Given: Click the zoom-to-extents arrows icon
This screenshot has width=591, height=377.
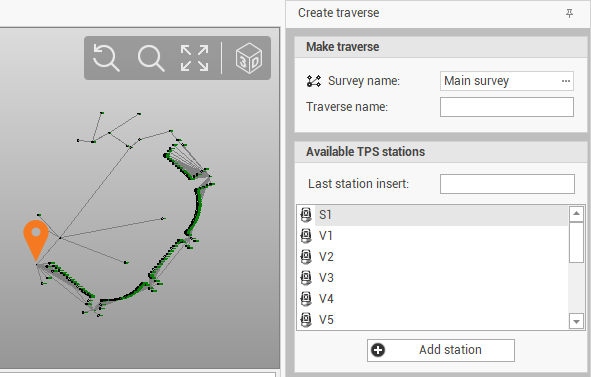Looking at the screenshot, I should coord(194,58).
